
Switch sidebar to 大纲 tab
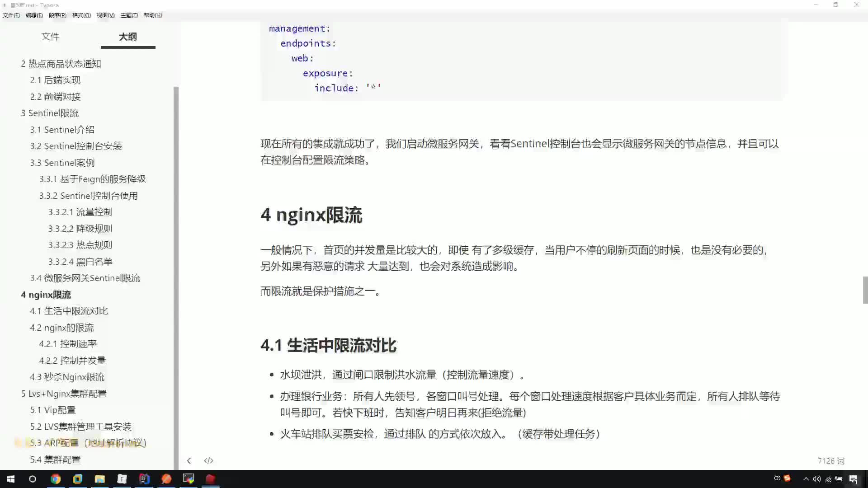click(x=128, y=37)
